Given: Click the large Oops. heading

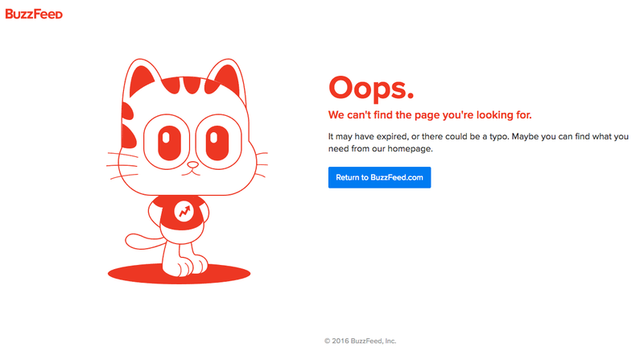Looking at the screenshot, I should coord(371,89).
